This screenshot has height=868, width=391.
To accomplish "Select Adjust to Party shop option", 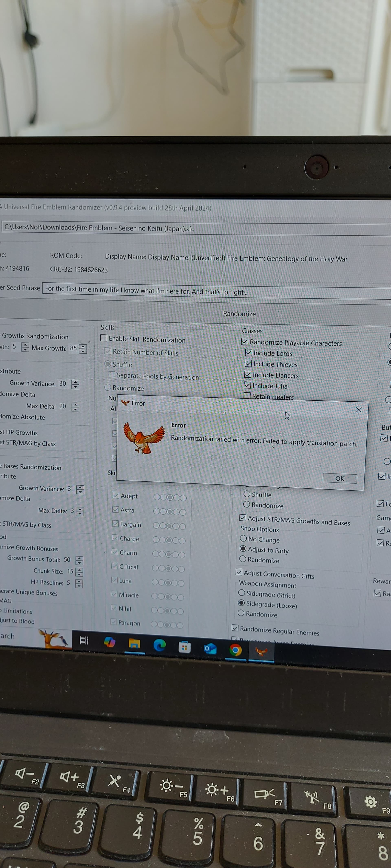I will pyautogui.click(x=243, y=549).
